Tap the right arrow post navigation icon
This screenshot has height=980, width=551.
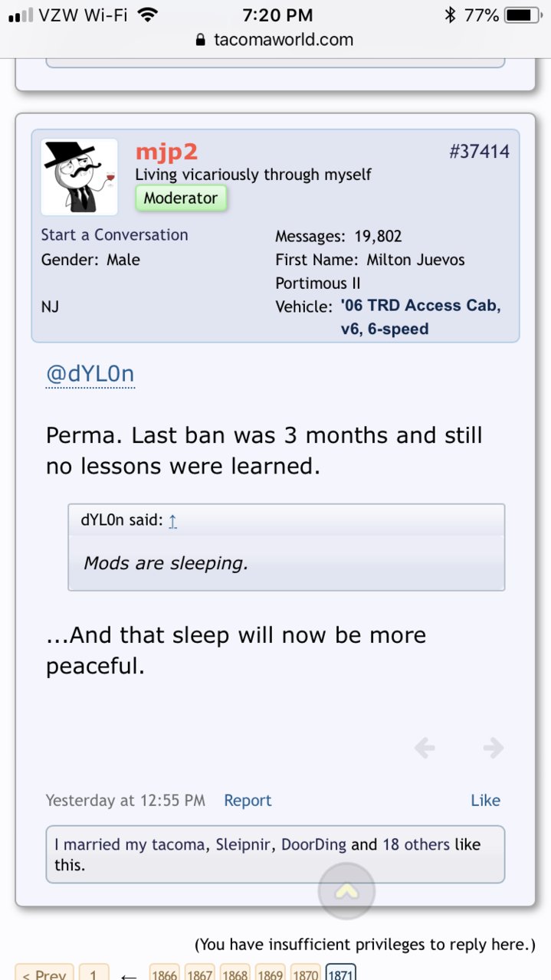[x=494, y=747]
